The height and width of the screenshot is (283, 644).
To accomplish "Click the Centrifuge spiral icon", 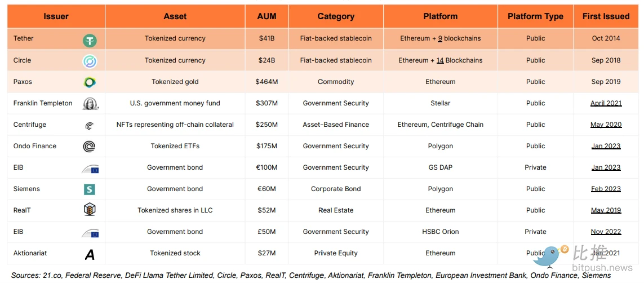I will (x=90, y=126).
